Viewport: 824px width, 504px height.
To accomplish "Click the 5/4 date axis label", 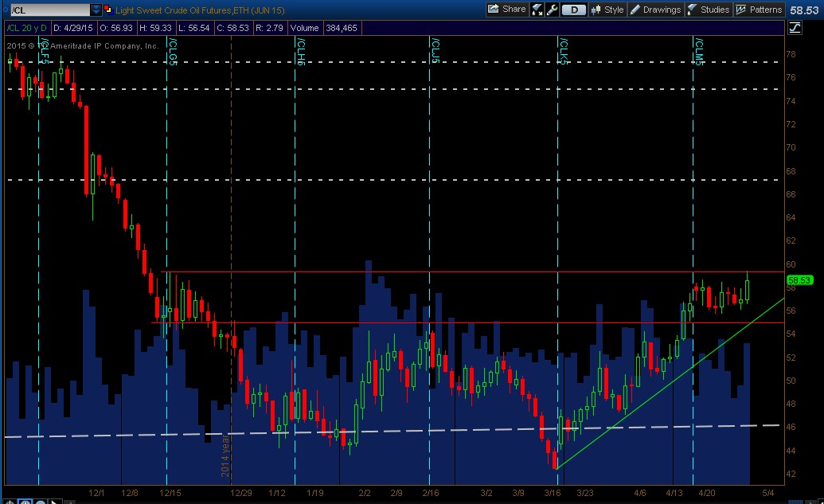I will point(767,493).
